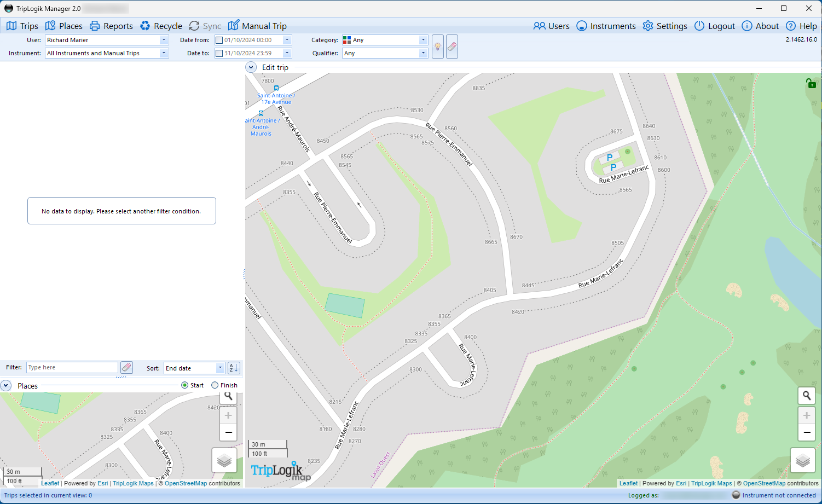The image size is (822, 504).
Task: Select the Finish radio button
Action: pos(215,385)
